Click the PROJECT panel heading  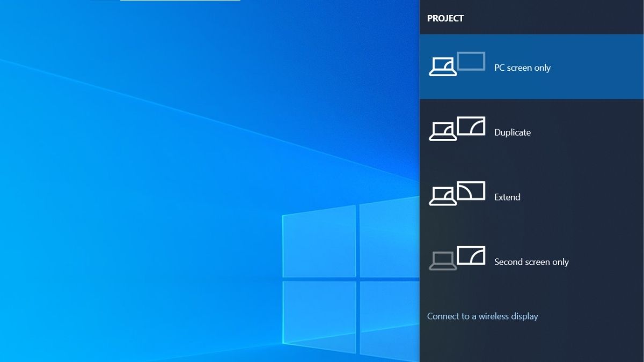(445, 18)
